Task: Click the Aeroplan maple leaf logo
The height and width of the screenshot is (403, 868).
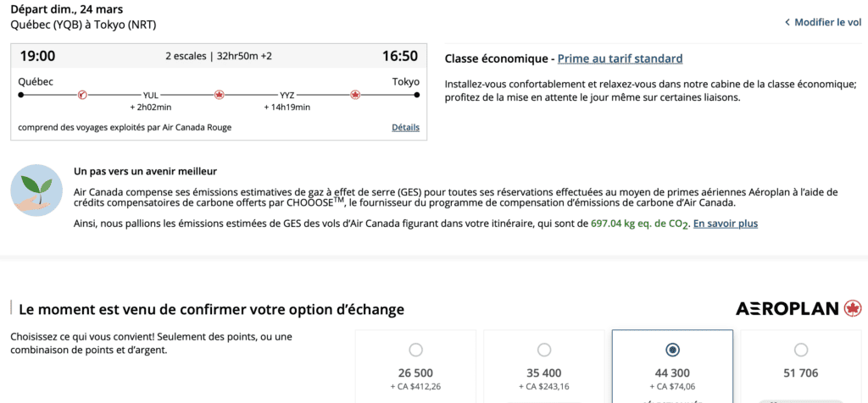Action: point(852,308)
